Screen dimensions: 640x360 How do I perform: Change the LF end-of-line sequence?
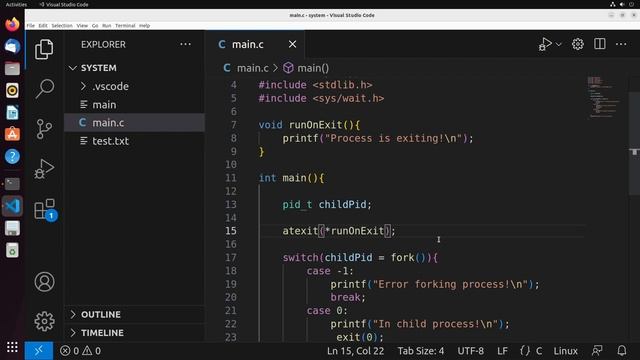[502, 351]
